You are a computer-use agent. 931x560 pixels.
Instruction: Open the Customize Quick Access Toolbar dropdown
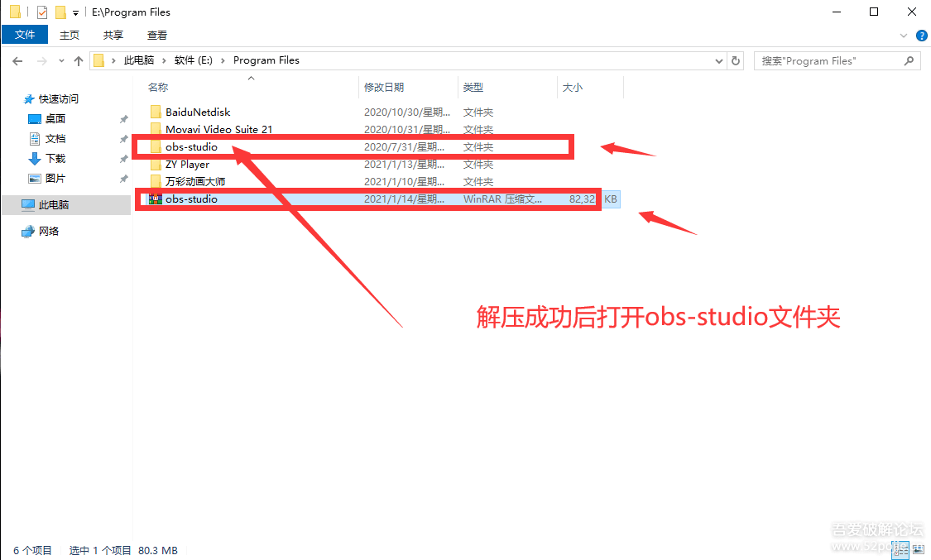[x=75, y=12]
